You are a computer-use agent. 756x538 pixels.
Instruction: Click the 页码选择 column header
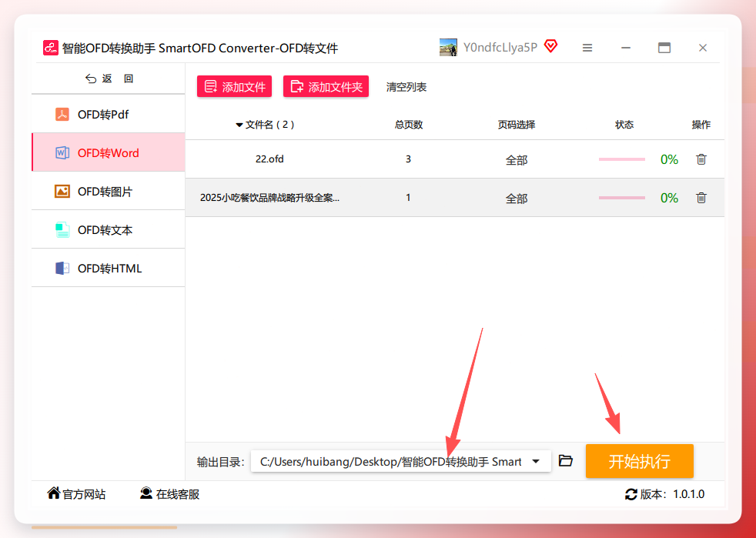(x=517, y=125)
